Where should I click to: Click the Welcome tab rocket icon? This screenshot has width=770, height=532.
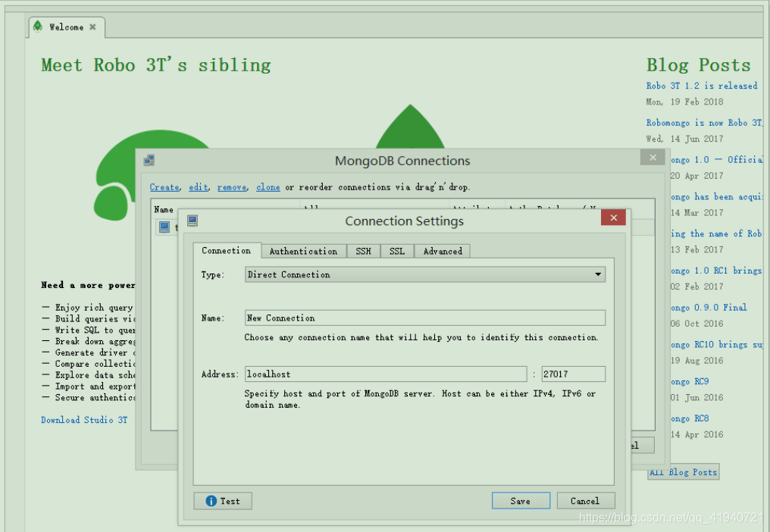(x=38, y=27)
